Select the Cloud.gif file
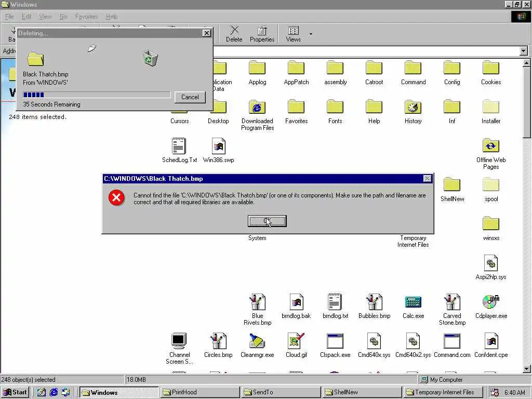The height and width of the screenshot is (399, 532). tap(296, 345)
